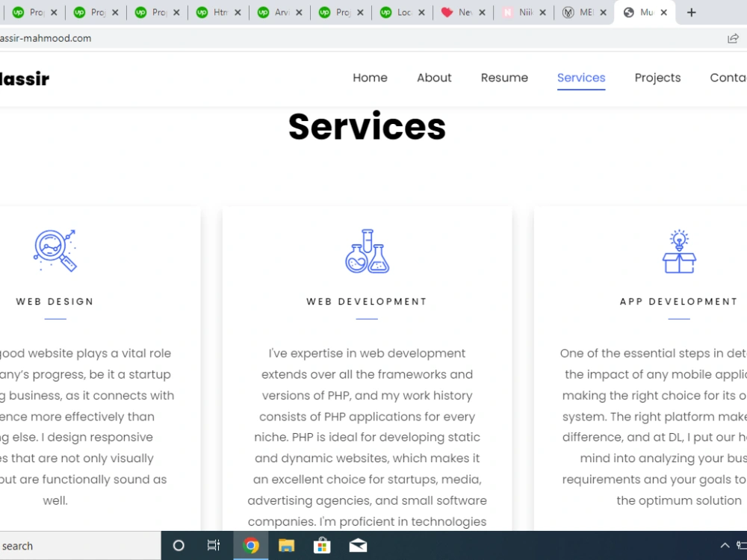Open the Projects nav link
The width and height of the screenshot is (747, 560).
coord(657,78)
